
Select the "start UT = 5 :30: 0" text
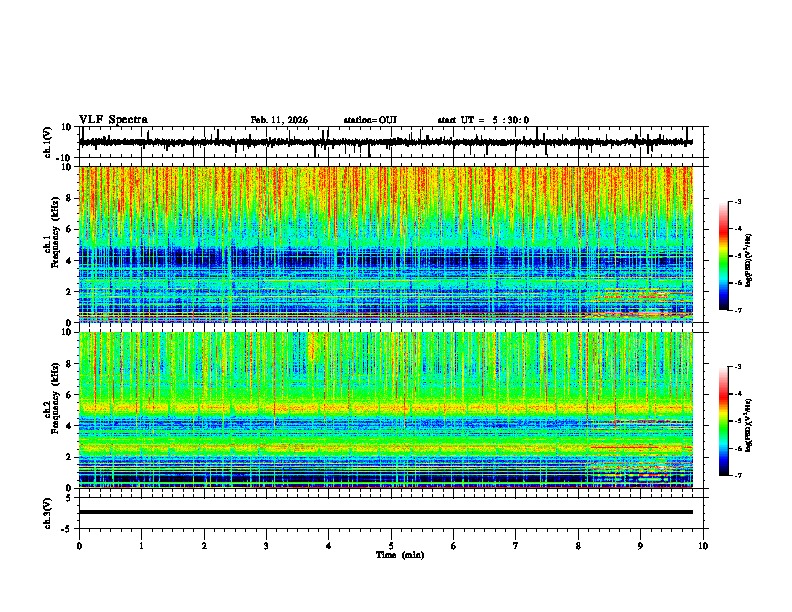pos(483,120)
